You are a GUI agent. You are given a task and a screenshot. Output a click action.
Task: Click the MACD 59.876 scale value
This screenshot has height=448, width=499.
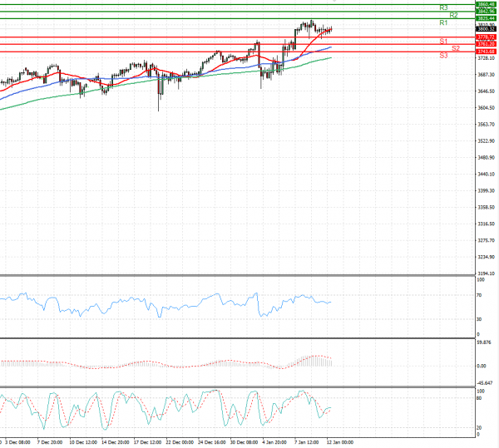484,342
